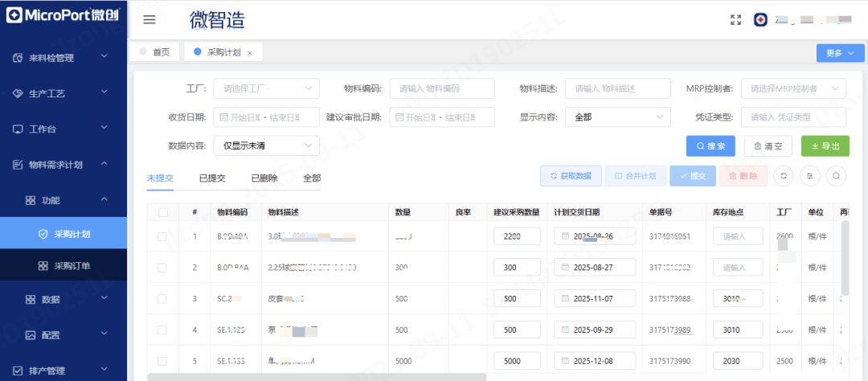
Task: Click the fullscreen toggle icon
Action: point(735,20)
